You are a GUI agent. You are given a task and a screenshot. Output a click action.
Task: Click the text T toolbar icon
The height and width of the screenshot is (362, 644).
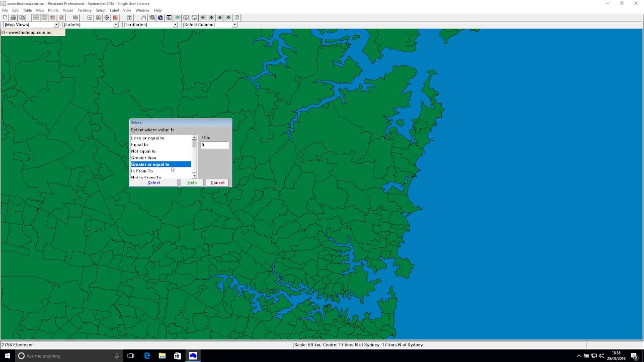click(129, 18)
